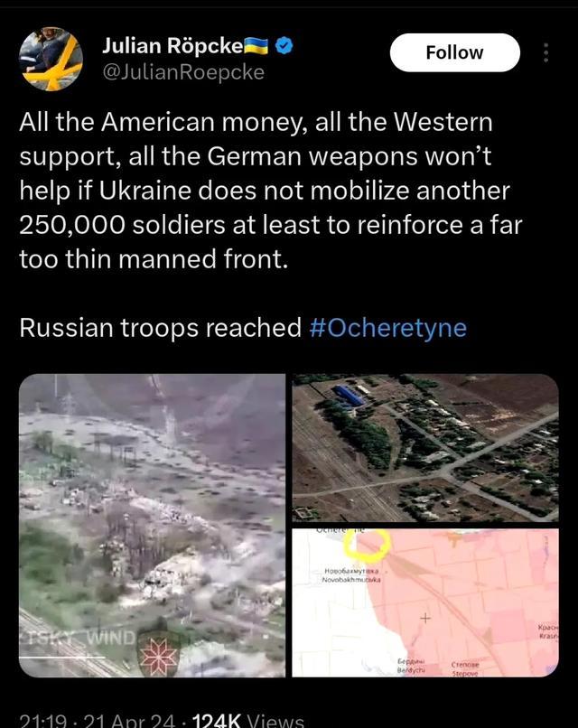Image resolution: width=578 pixels, height=728 pixels.
Task: Open the @JulianRoepcke handle
Action: tap(183, 72)
